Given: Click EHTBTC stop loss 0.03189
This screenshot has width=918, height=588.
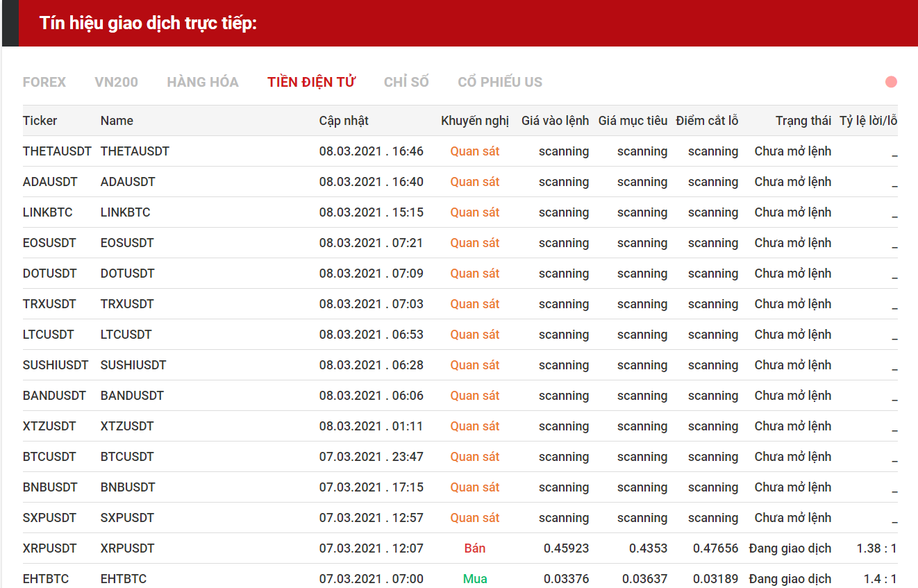Looking at the screenshot, I should click(716, 579).
